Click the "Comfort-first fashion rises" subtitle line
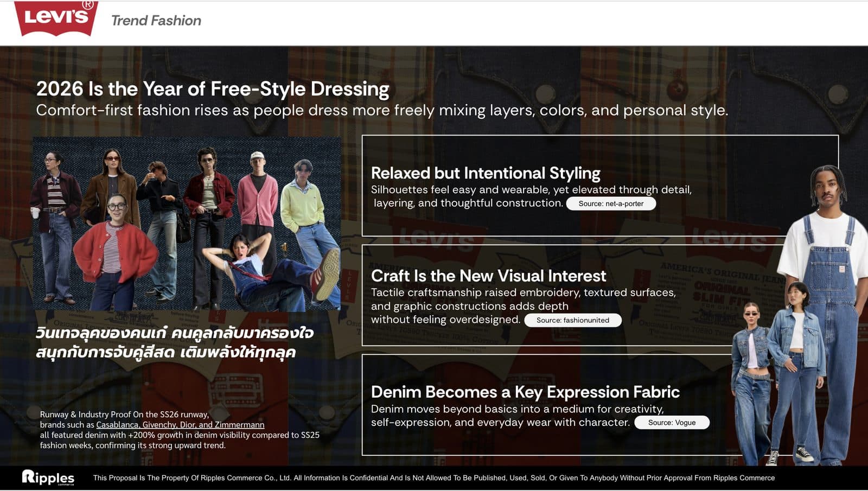Image resolution: width=868 pixels, height=491 pixels. [382, 110]
